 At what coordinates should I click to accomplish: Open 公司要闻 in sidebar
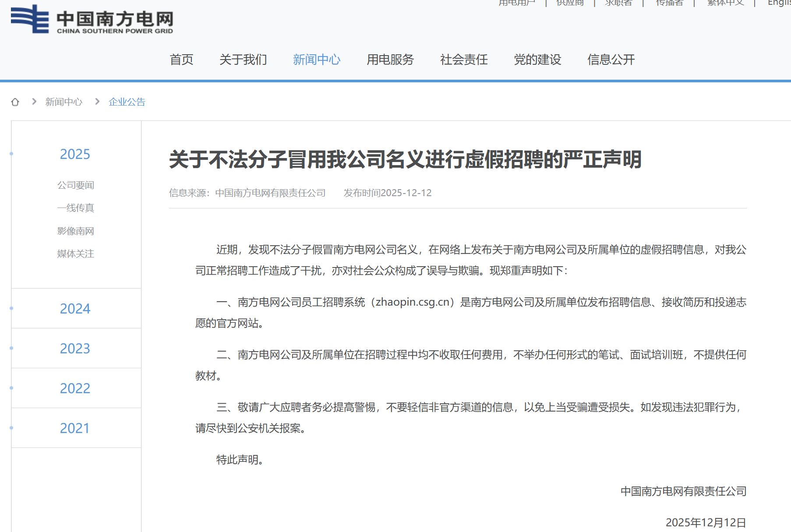75,185
